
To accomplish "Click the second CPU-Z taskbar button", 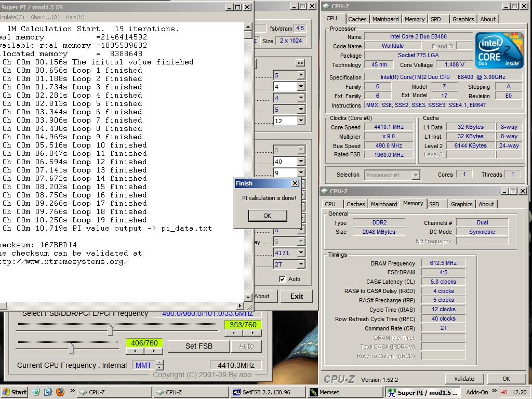I will pyautogui.click(x=191, y=392).
